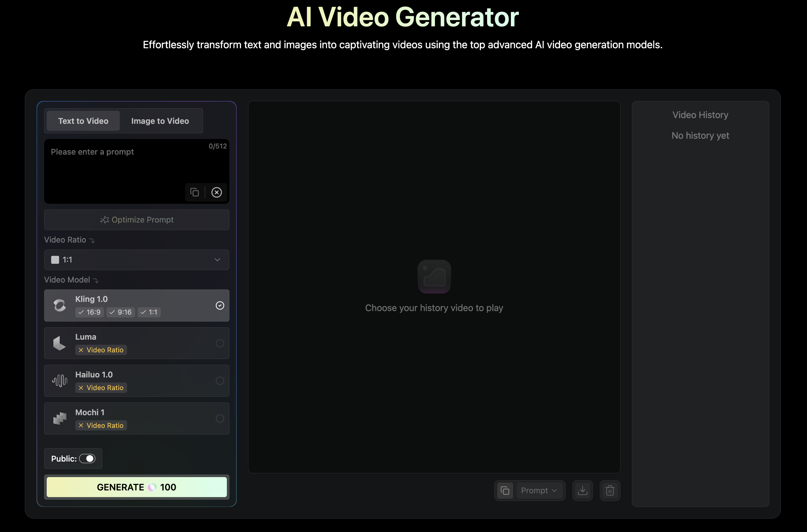Click the Optimize Prompt button
Screen dimensions: 807x532
[x=137, y=220]
